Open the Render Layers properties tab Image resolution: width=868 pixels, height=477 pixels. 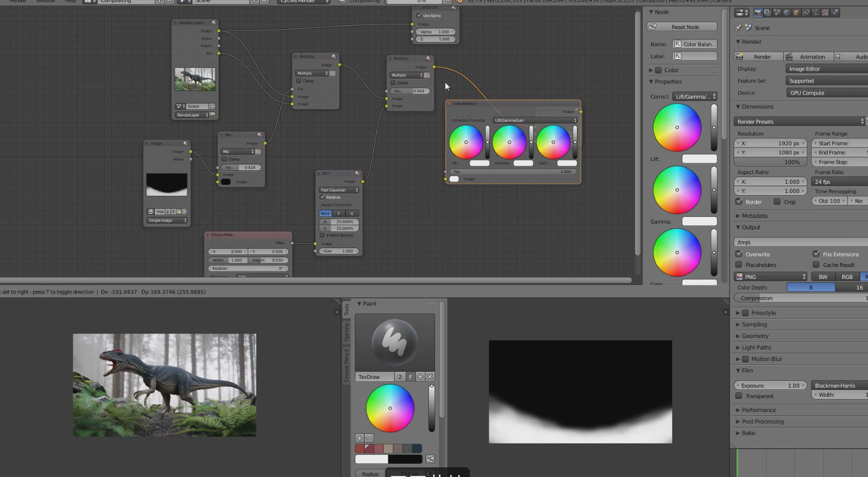(767, 13)
